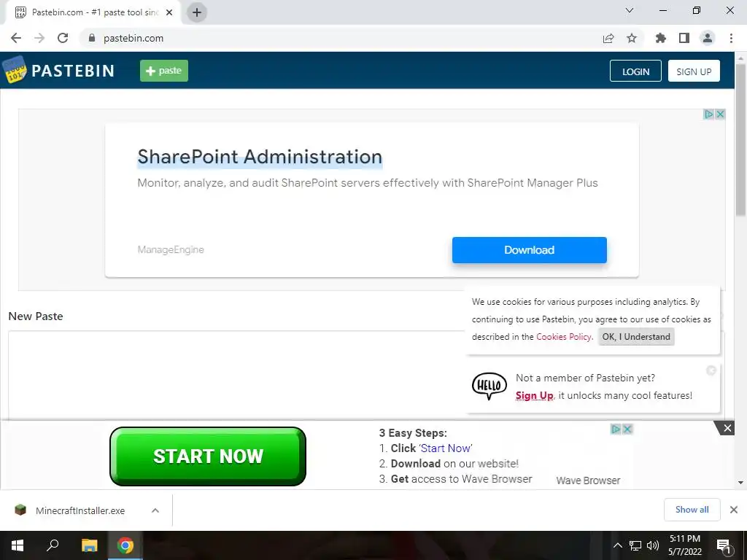Image resolution: width=747 pixels, height=560 pixels.
Task: Bookmark this page with the star icon
Action: 632,38
